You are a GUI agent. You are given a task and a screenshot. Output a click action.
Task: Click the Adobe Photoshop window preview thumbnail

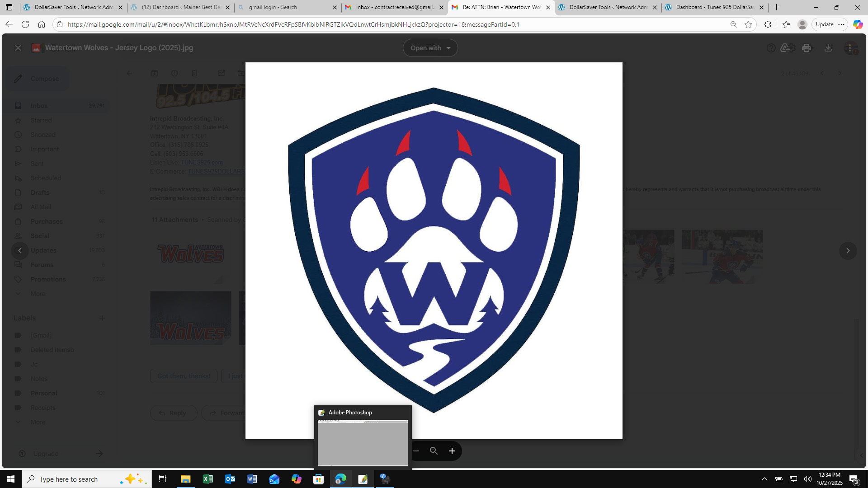(x=363, y=442)
